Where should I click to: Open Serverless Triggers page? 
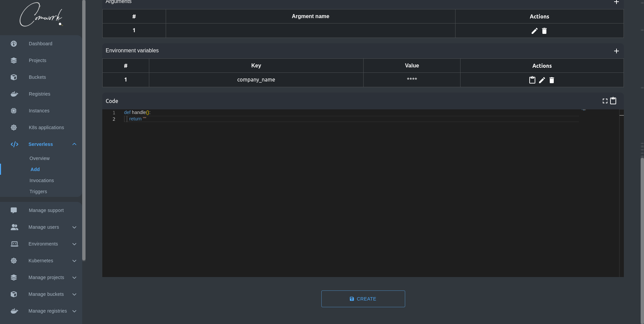point(38,192)
